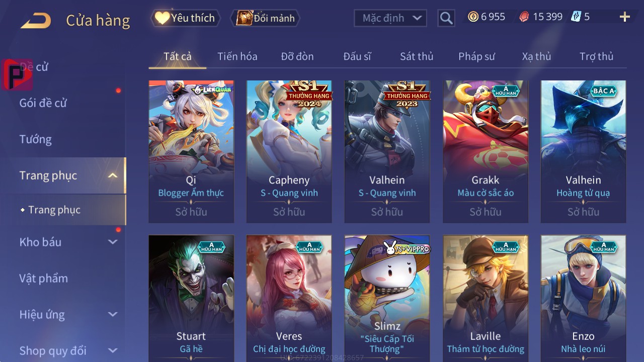This screenshot has height=362, width=644.
Task: Expand Shop quy đổi section
Action: click(113, 350)
